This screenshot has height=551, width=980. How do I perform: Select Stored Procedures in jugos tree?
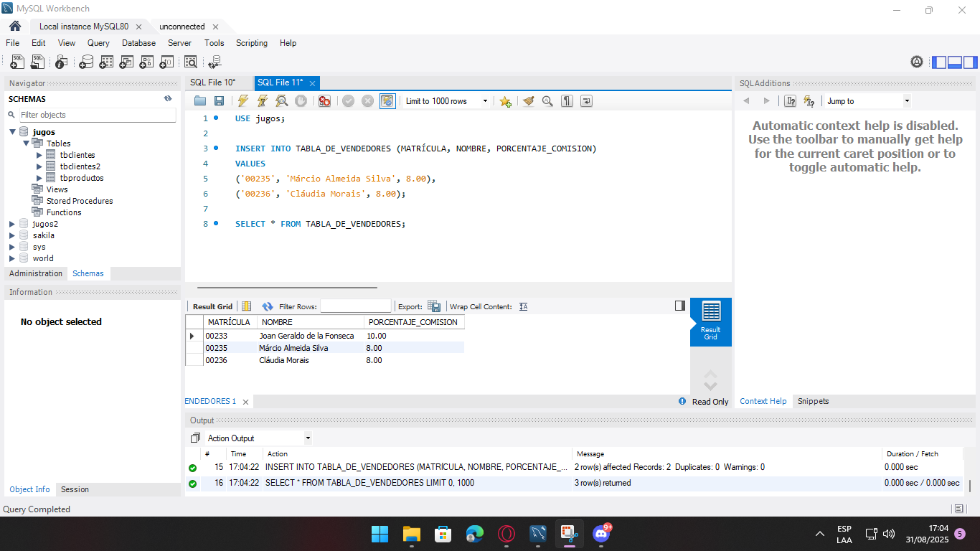click(x=80, y=201)
